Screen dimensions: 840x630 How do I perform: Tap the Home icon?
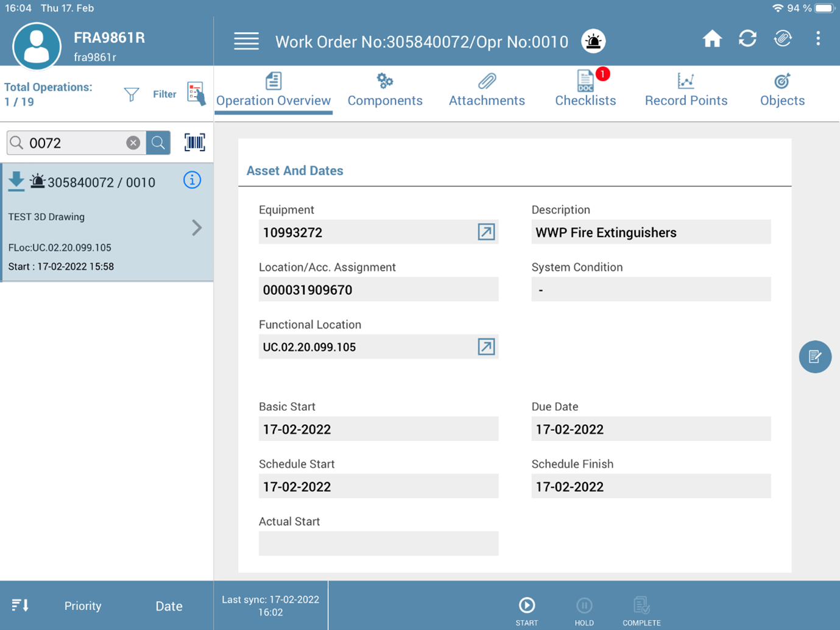click(x=711, y=40)
